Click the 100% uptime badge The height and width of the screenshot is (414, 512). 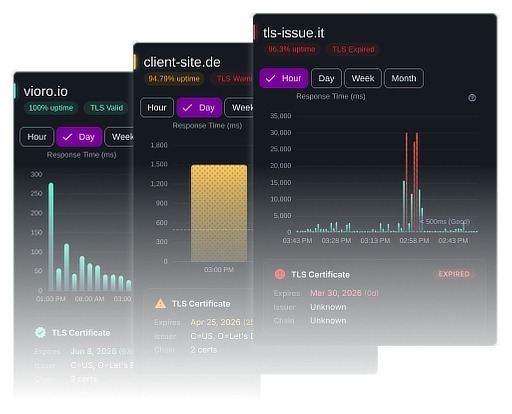[51, 108]
